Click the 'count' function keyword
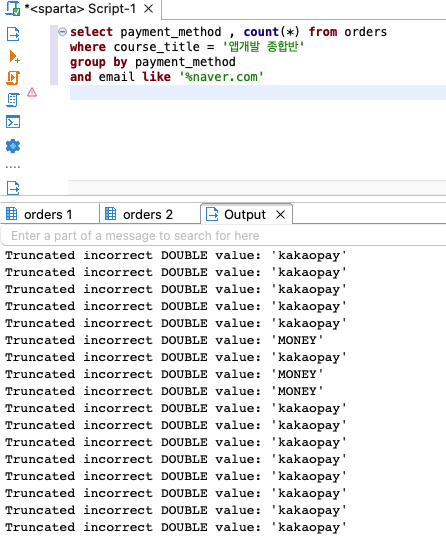 (261, 32)
